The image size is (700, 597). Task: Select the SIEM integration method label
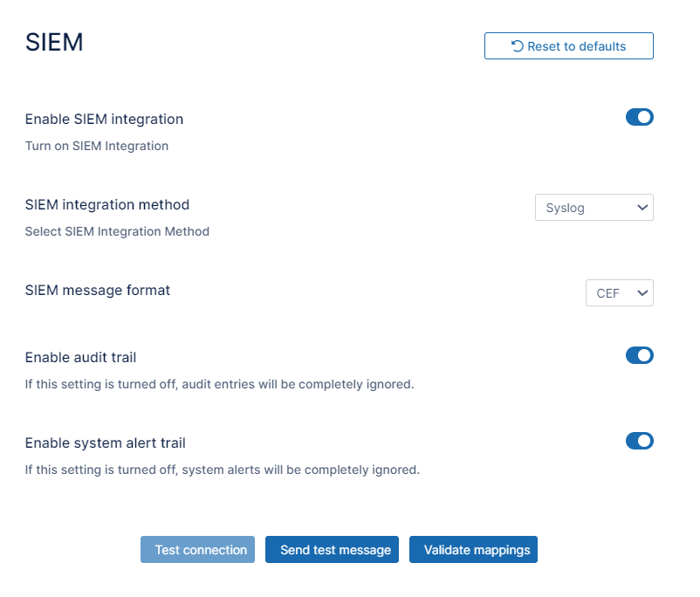pyautogui.click(x=106, y=204)
